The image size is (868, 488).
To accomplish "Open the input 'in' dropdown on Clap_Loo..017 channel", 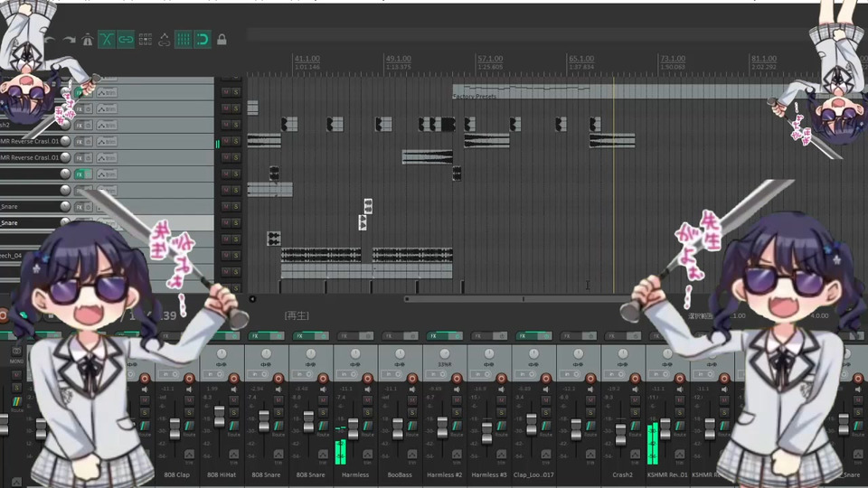I will click(x=525, y=374).
